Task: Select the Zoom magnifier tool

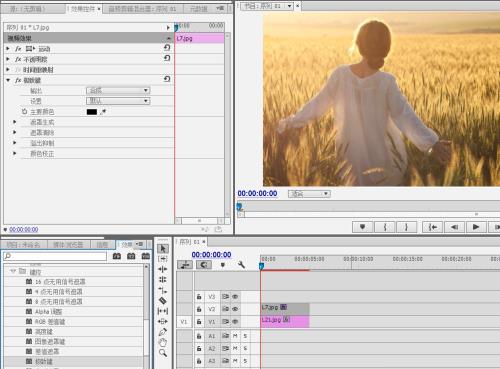Action: (163, 353)
